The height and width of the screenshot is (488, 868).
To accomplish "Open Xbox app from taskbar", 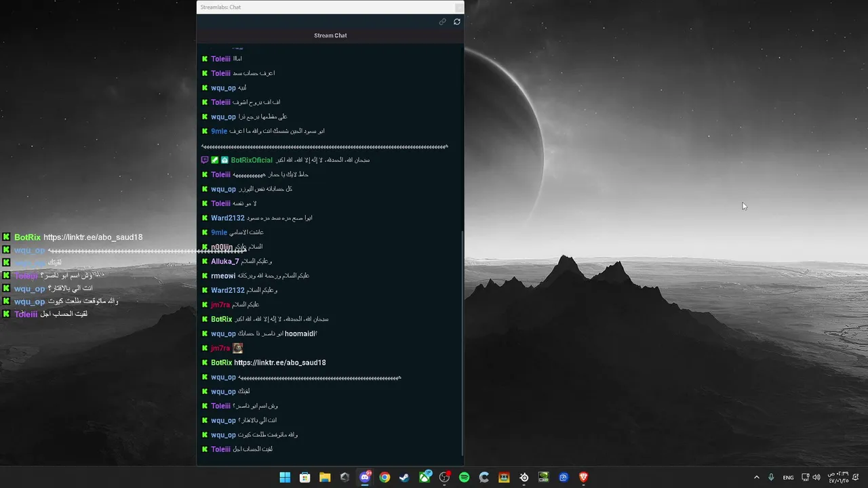I will (x=425, y=477).
